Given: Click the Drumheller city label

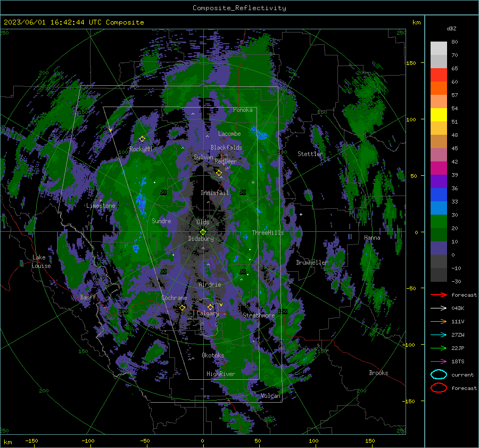Looking at the screenshot, I should (312, 263).
